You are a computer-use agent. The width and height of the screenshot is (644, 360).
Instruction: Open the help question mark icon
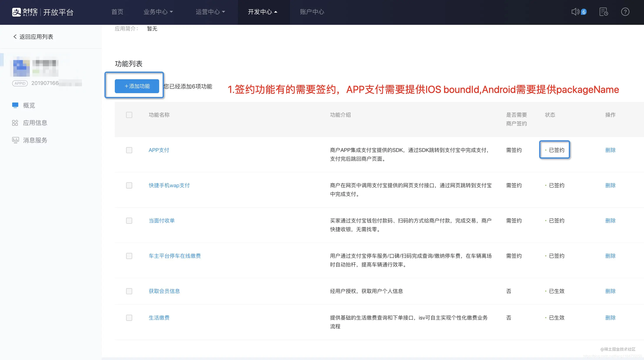pos(625,12)
